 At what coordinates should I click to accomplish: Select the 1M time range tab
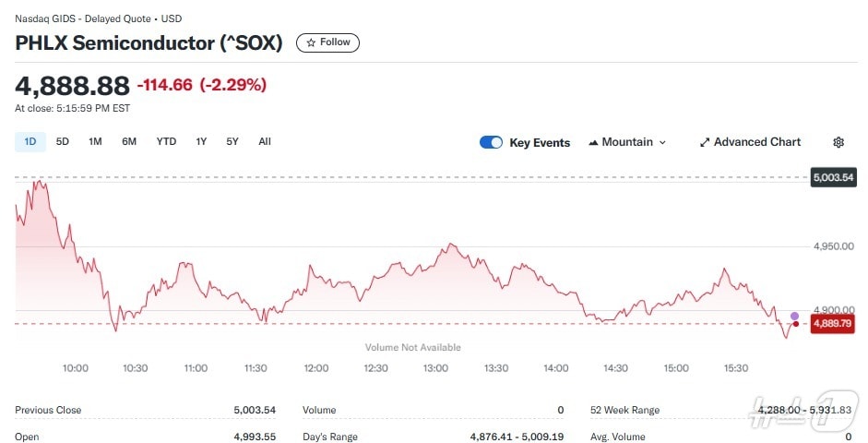click(95, 141)
